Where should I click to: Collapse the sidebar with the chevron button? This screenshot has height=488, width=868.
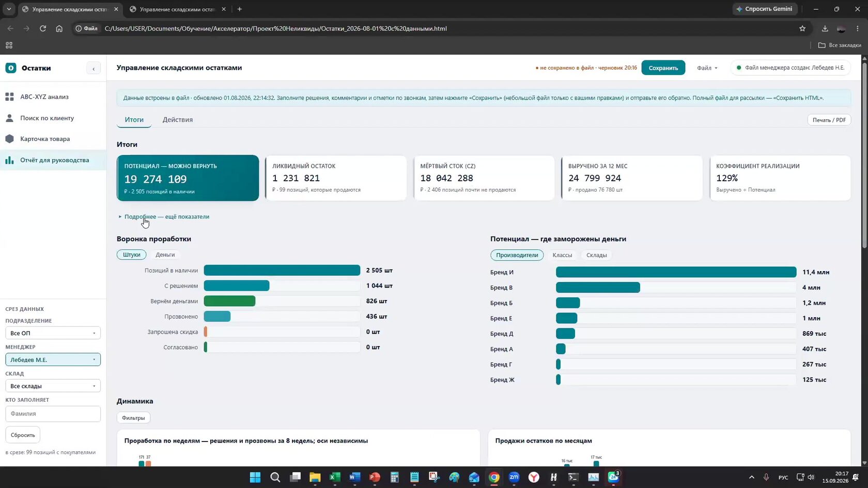94,68
